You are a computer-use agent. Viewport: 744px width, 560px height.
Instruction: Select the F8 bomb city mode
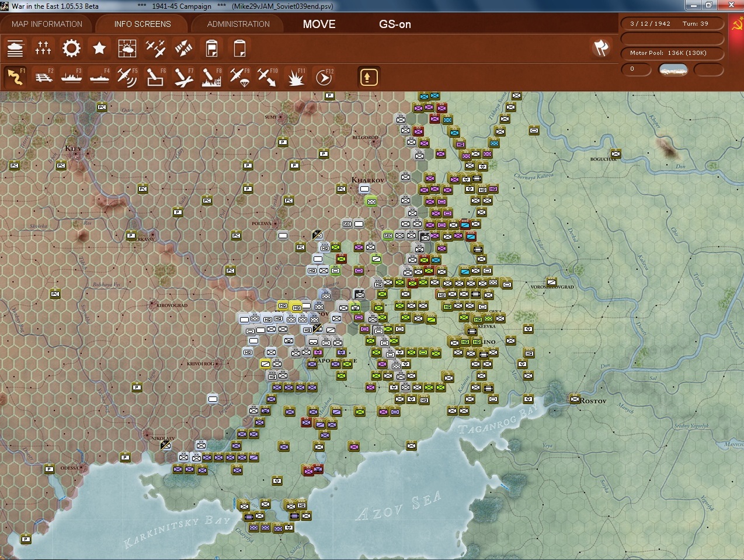pos(211,77)
